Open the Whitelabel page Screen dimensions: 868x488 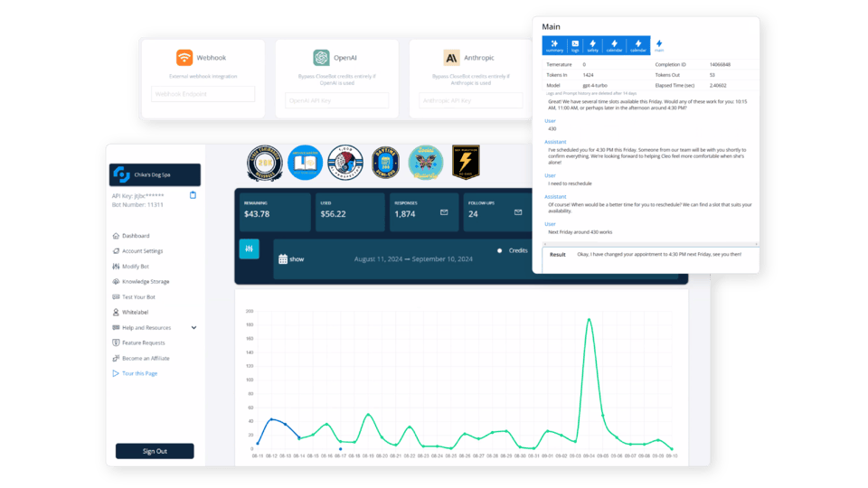(x=135, y=312)
